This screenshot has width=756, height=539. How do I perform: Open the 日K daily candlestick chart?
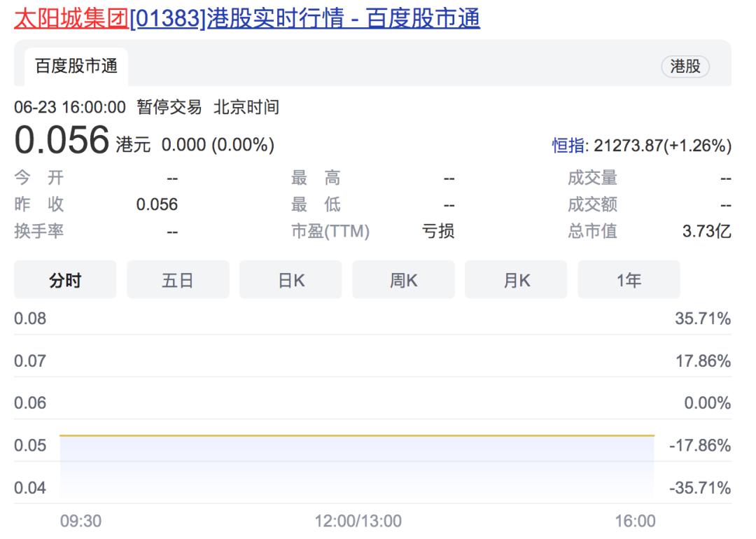290,279
